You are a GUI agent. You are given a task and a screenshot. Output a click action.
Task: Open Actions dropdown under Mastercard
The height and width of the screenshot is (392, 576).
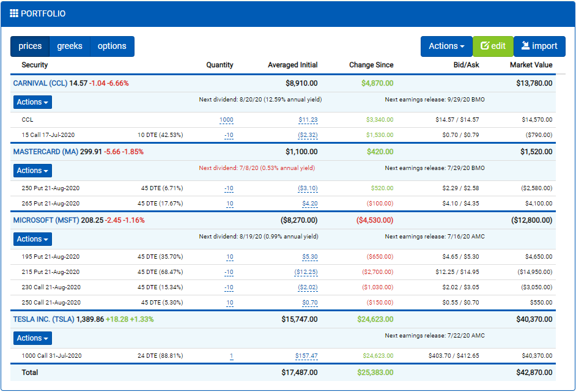pos(32,171)
